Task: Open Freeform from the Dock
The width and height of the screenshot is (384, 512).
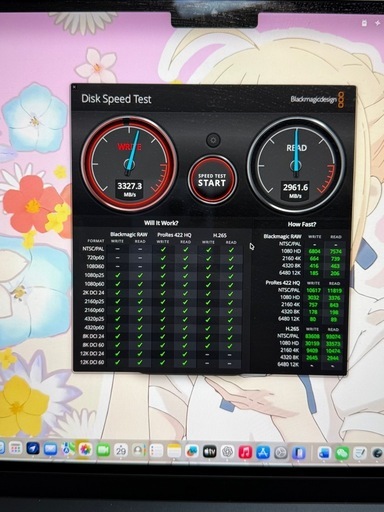Action: click(192, 452)
